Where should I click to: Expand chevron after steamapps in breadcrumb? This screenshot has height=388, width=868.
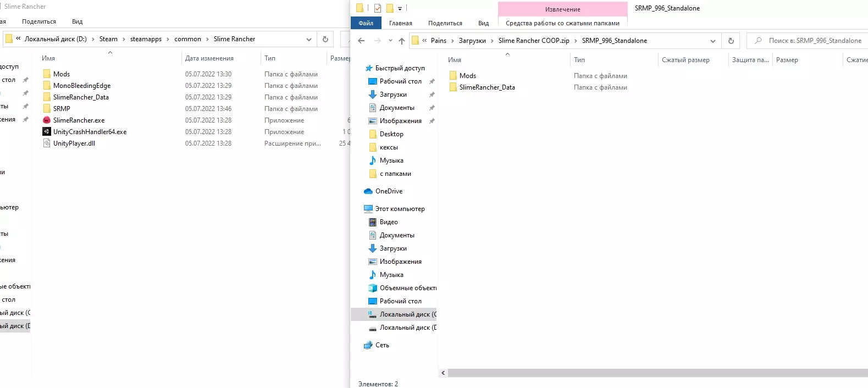click(168, 39)
